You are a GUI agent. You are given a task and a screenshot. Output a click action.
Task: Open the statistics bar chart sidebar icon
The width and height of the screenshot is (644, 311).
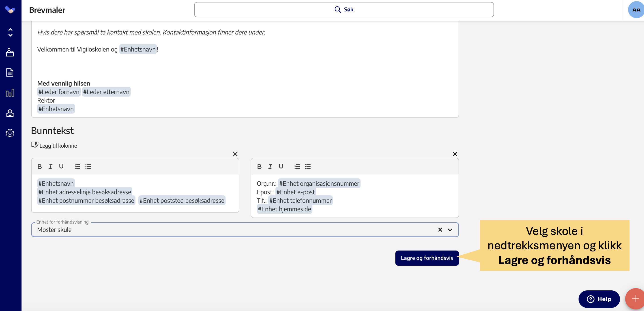click(x=10, y=93)
